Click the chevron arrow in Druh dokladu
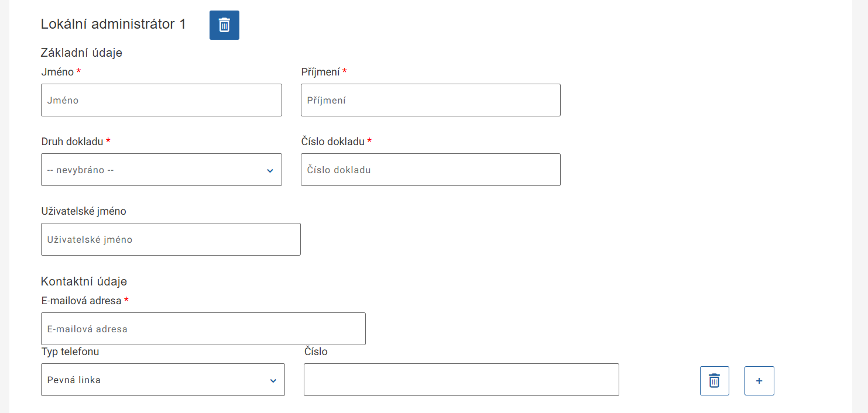The image size is (868, 413). (270, 170)
